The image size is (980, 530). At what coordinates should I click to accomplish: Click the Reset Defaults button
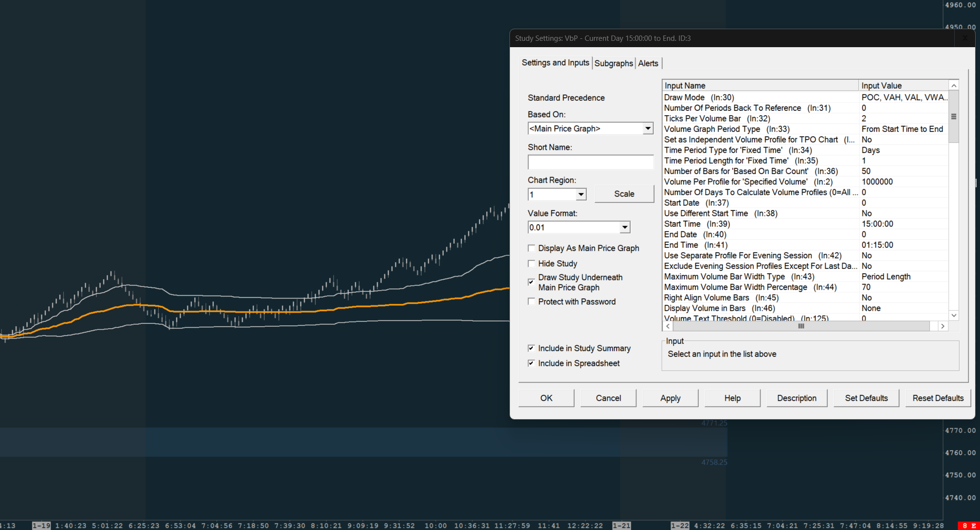coord(938,398)
